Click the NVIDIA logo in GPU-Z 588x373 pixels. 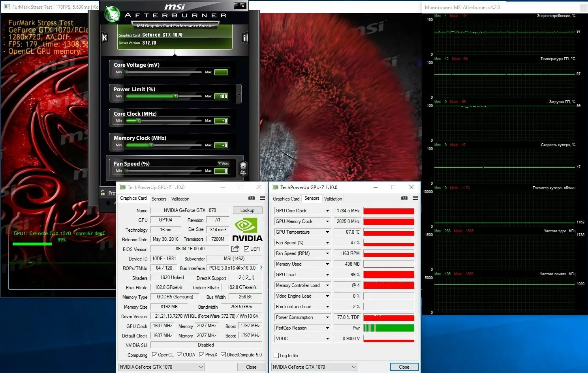247,230
